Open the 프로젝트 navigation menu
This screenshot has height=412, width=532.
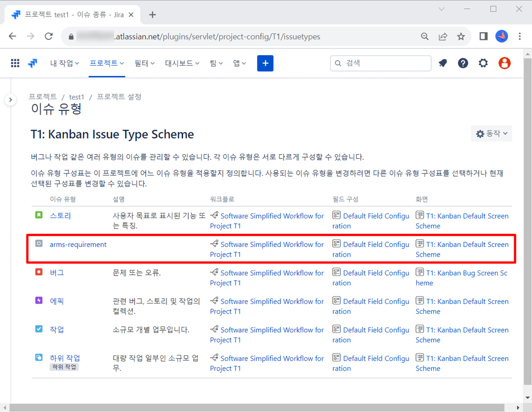pos(107,63)
